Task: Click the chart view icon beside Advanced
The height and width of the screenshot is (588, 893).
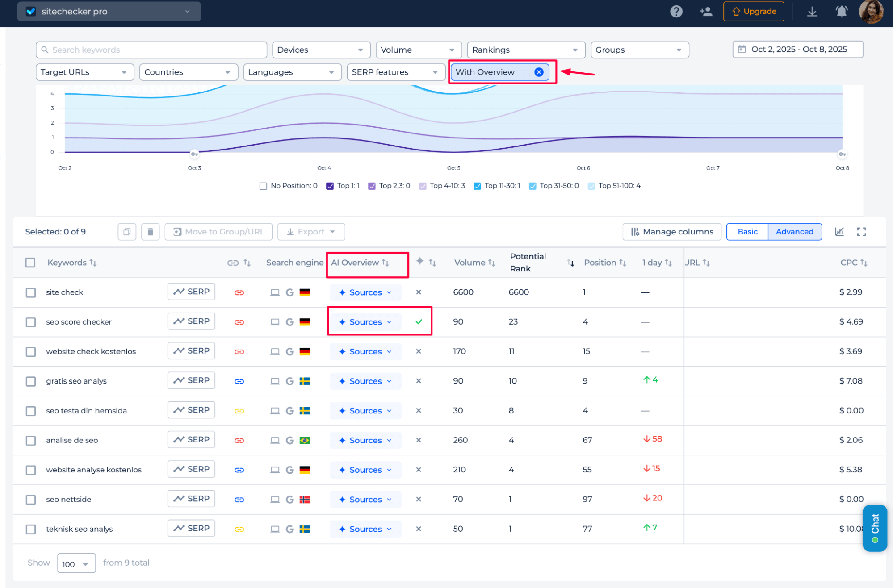Action: pyautogui.click(x=839, y=232)
